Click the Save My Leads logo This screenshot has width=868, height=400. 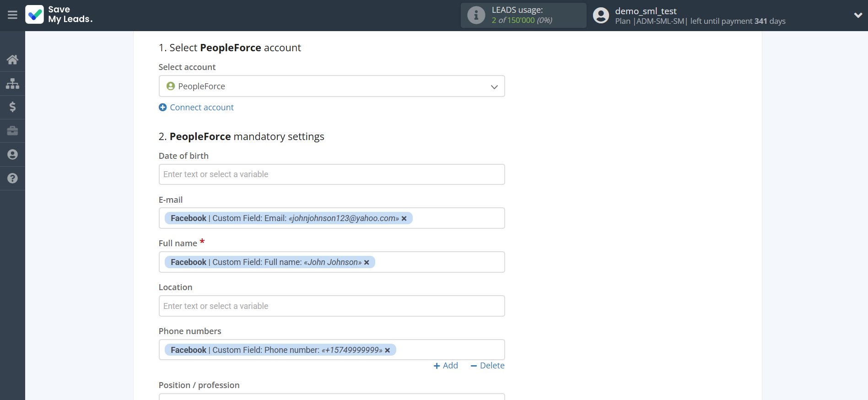[x=59, y=15]
